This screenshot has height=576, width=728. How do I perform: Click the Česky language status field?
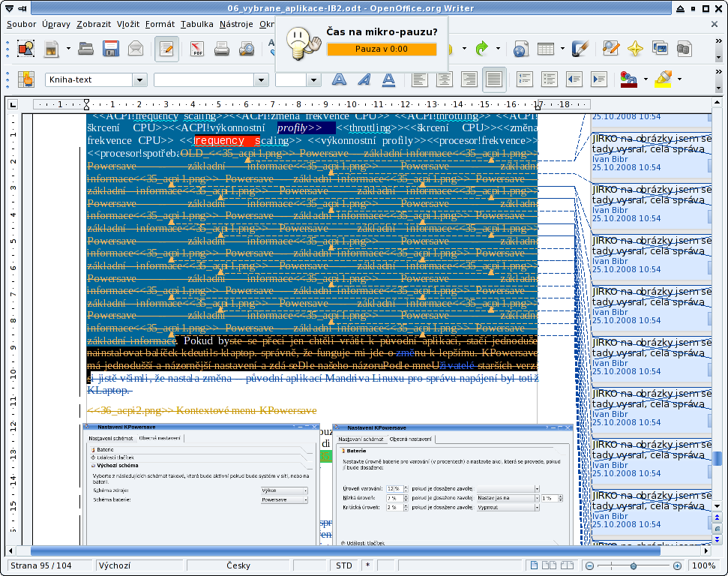pos(238,565)
